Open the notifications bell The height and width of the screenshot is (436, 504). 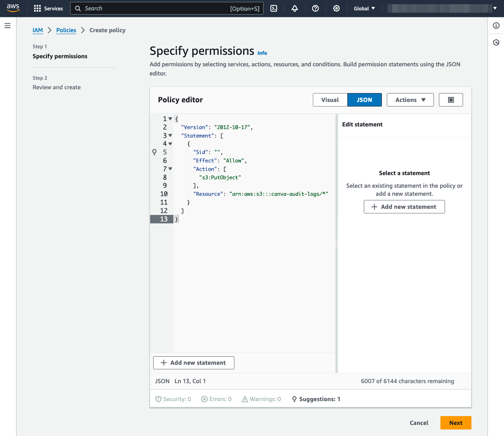coord(295,8)
